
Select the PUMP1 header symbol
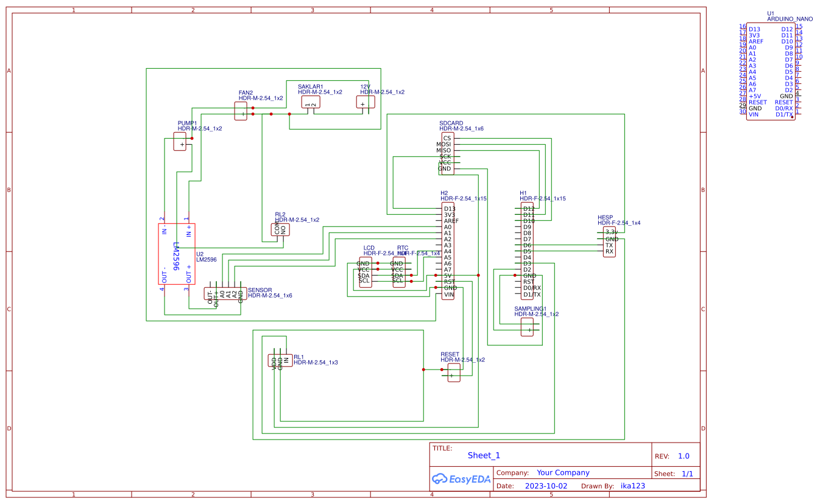pos(180,142)
